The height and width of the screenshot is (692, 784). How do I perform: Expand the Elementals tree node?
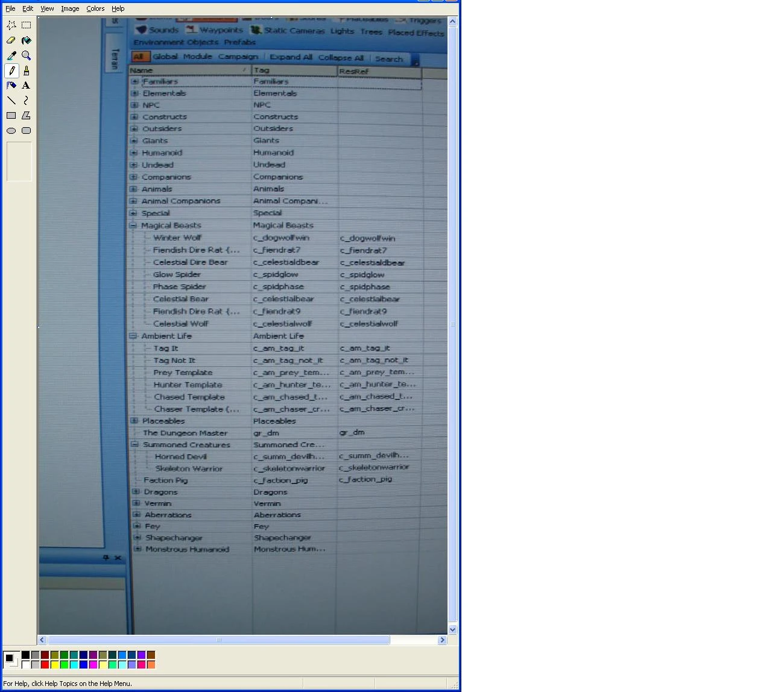tap(135, 93)
